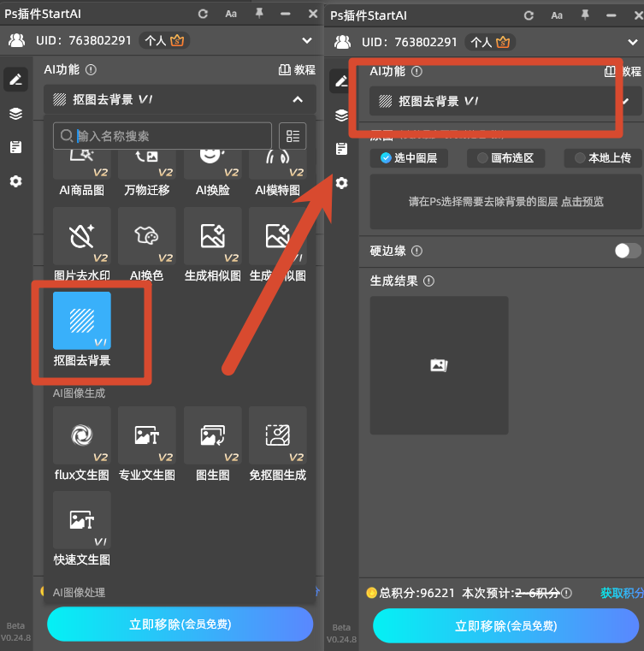Screen dimensions: 644x651
Task: Click info icon next to 生成结果
Action: click(428, 281)
